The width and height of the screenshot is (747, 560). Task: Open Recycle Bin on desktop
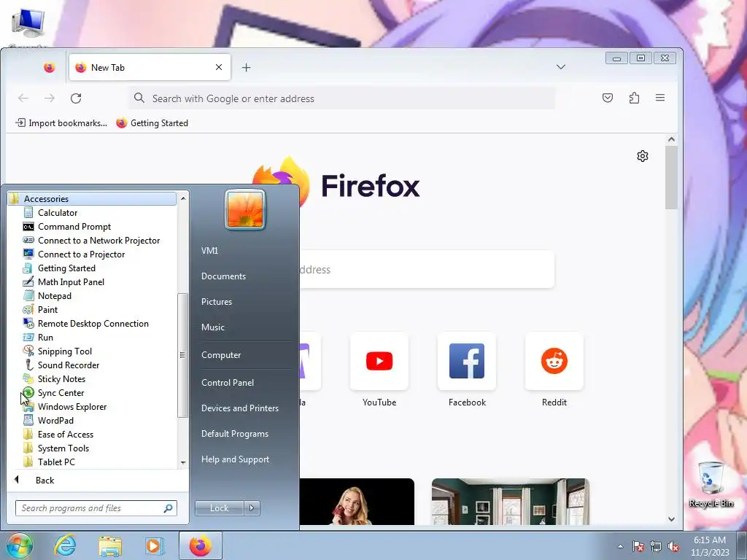pos(711,485)
